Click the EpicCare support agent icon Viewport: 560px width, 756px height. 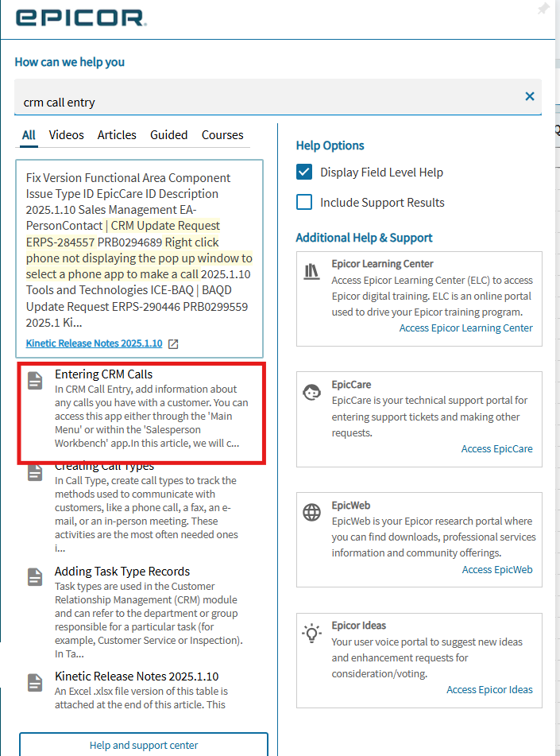click(x=311, y=392)
